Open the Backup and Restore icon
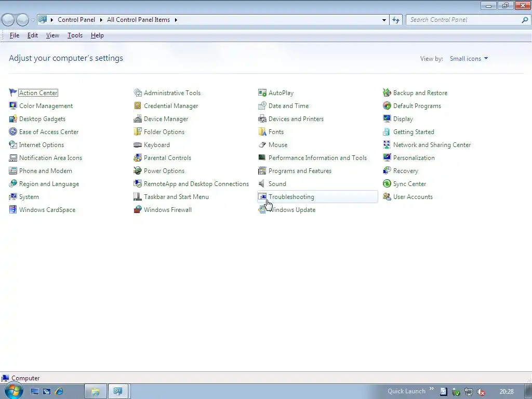This screenshot has width=532, height=399. click(387, 92)
